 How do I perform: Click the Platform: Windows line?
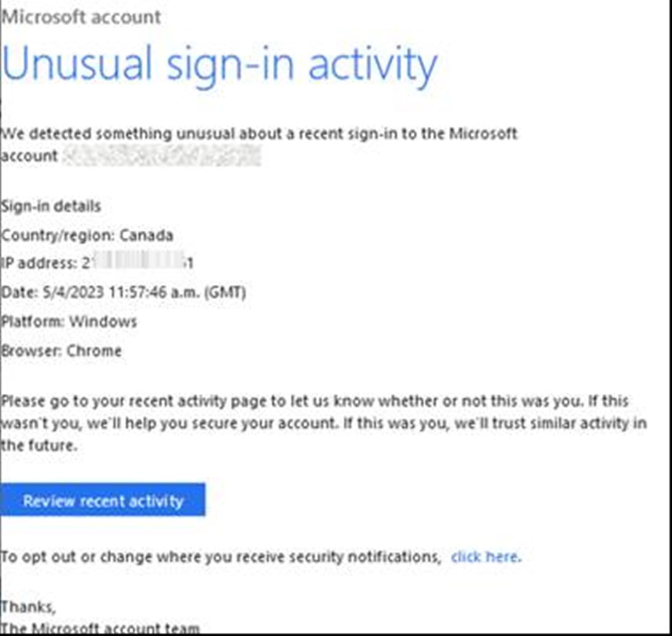tap(69, 321)
